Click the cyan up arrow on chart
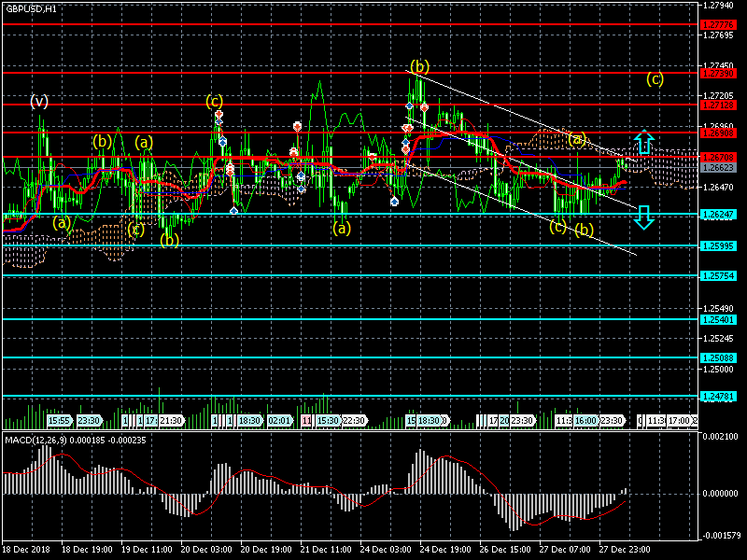 pyautogui.click(x=643, y=143)
